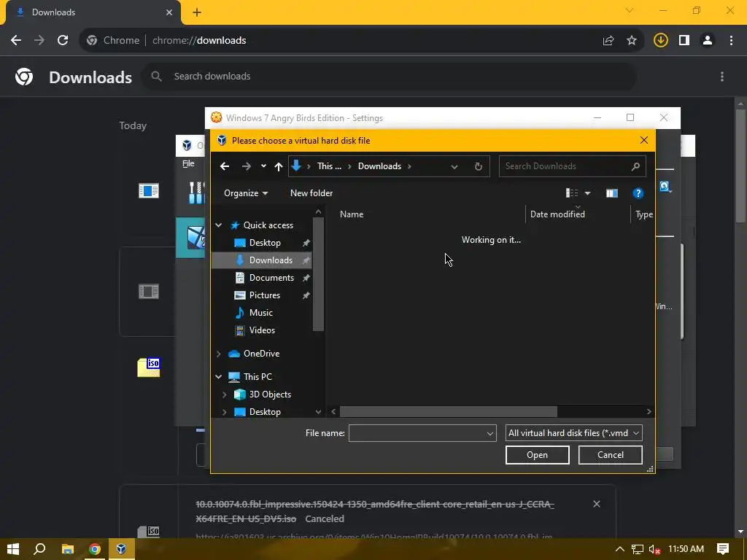Viewport: 747px width, 560px height.
Task: Select pinned Desktop under Quick access
Action: [265, 243]
